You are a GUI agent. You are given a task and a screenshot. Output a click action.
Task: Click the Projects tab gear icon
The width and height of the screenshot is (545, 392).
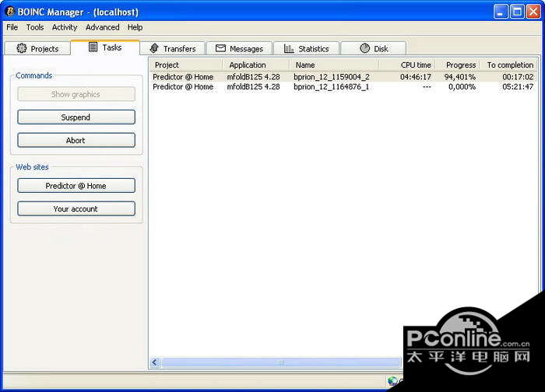point(22,48)
